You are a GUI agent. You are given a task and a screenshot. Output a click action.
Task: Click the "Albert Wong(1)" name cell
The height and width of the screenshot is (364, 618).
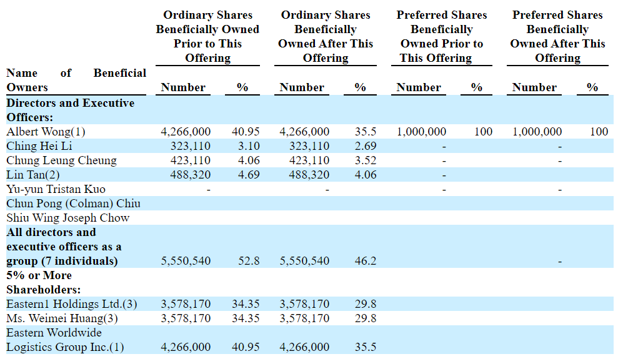(x=46, y=132)
